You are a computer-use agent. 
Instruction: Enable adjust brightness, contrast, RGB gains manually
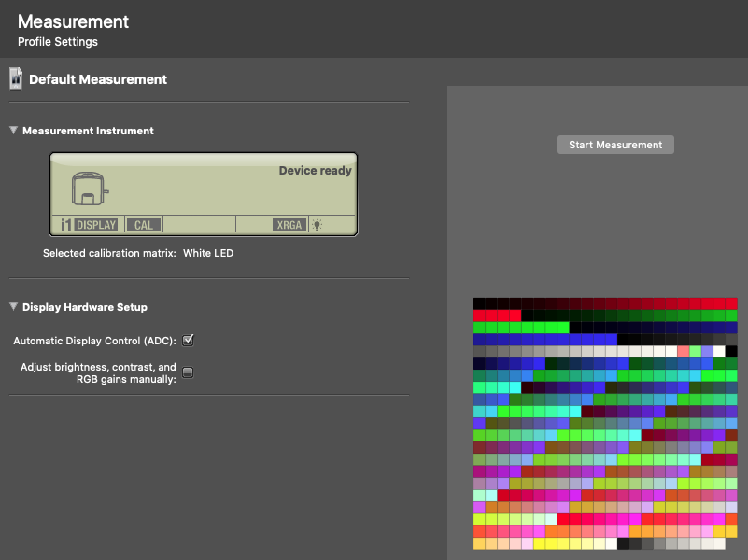tap(188, 372)
